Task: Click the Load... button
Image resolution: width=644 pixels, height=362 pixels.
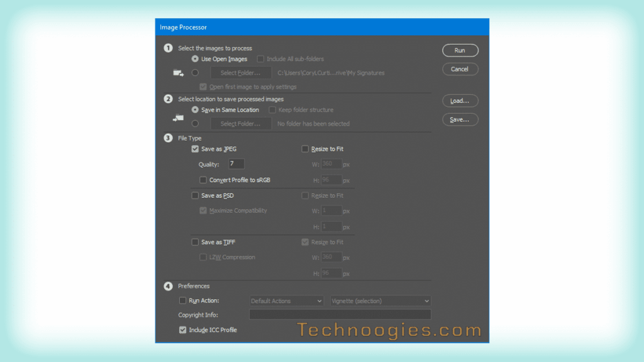Action: tap(460, 101)
